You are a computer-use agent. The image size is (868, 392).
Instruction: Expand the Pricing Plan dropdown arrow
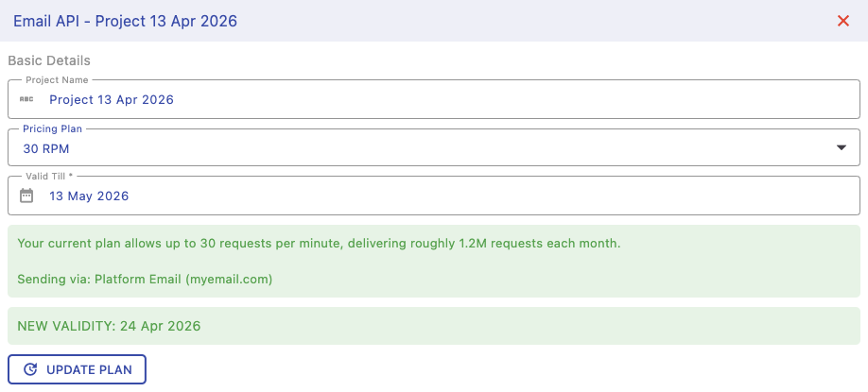(x=842, y=148)
